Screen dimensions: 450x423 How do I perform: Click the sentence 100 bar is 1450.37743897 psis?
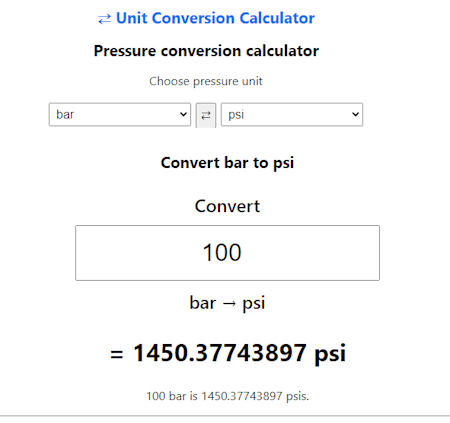coord(228,396)
